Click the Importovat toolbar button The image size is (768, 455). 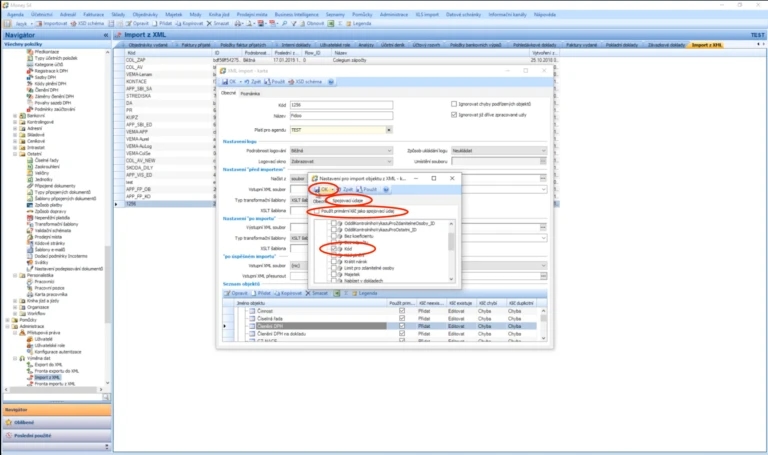click(51, 24)
